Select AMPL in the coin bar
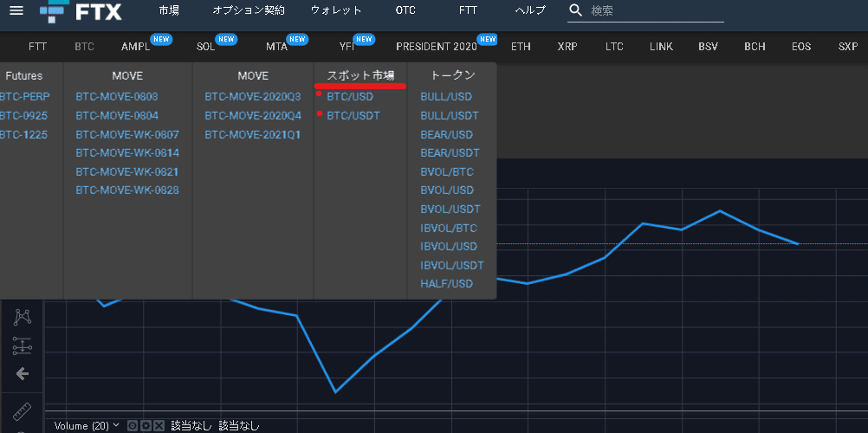This screenshot has height=433, width=868. tap(136, 47)
